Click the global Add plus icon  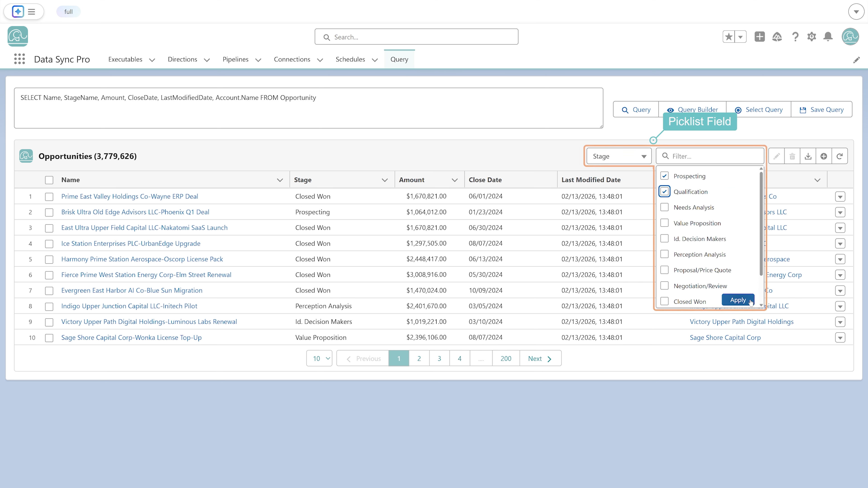[x=760, y=37]
